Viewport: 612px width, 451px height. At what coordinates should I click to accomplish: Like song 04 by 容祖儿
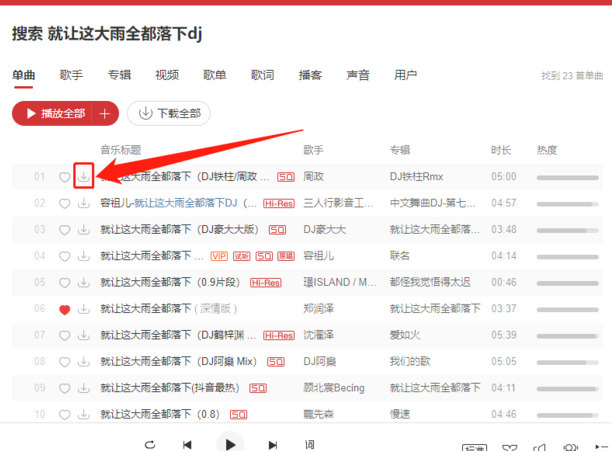tap(64, 256)
